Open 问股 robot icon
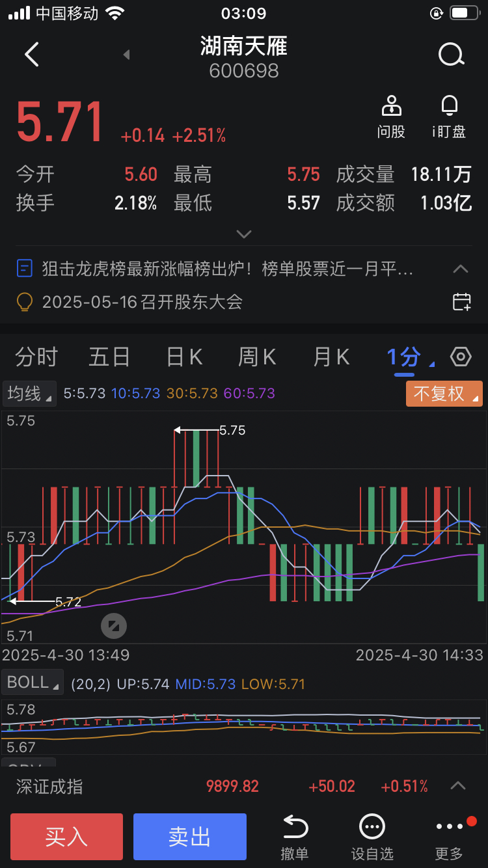The height and width of the screenshot is (868, 488). pos(391,105)
